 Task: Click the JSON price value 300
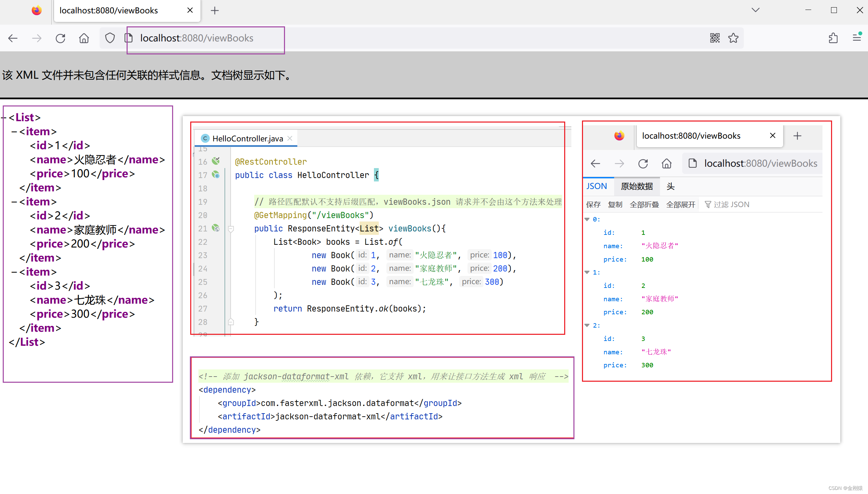click(647, 365)
